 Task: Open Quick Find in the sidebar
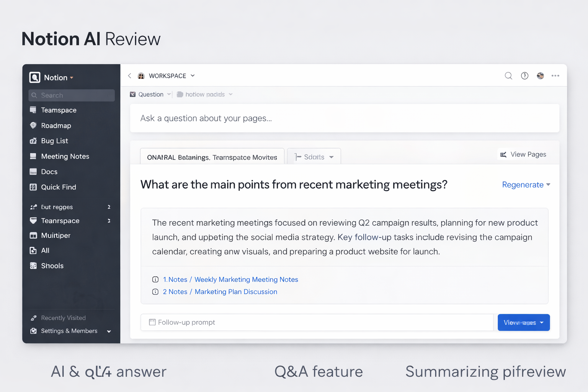pyautogui.click(x=34, y=187)
